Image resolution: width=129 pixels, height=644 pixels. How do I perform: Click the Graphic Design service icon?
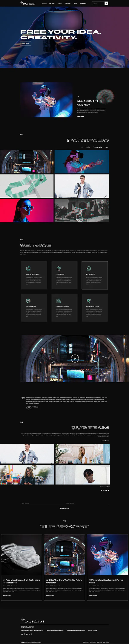point(58,301)
